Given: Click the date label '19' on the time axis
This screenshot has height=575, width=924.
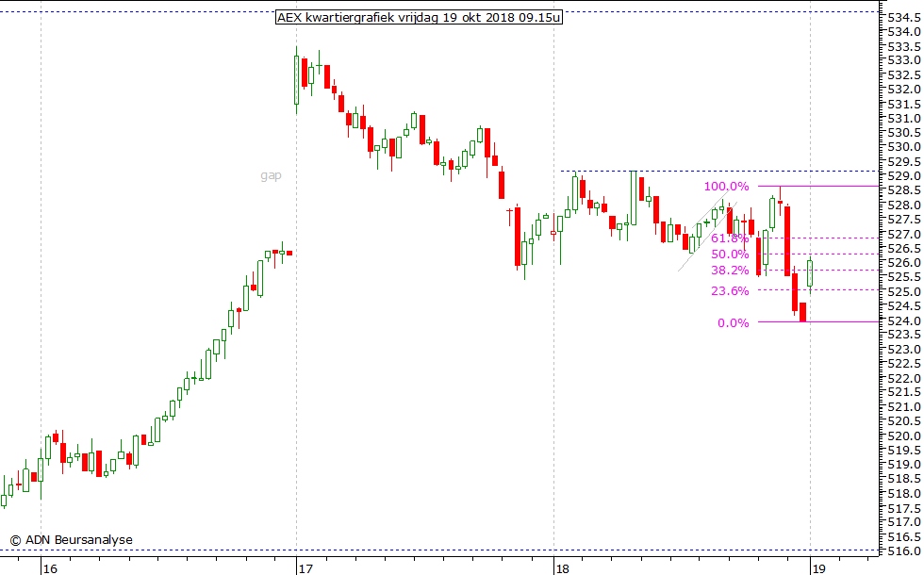Looking at the screenshot, I should point(819,568).
